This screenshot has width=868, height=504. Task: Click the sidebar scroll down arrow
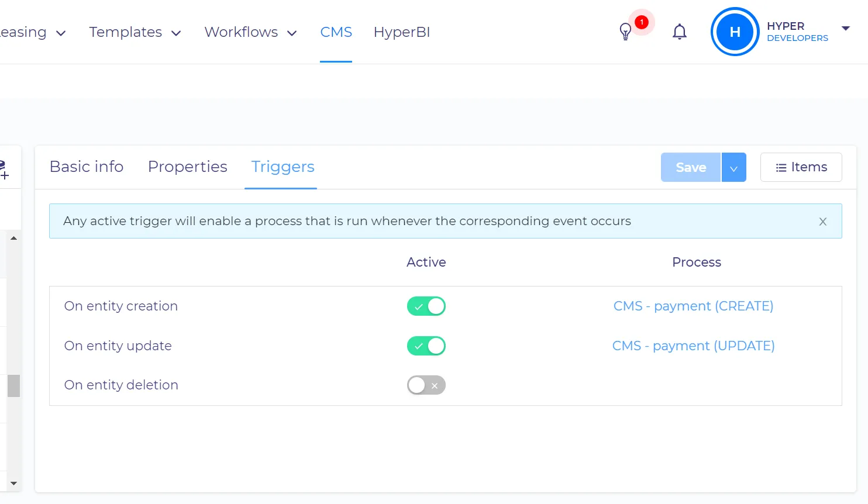13,484
